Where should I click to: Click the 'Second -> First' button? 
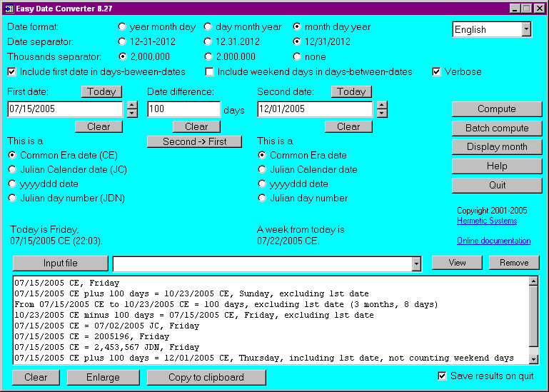click(194, 141)
